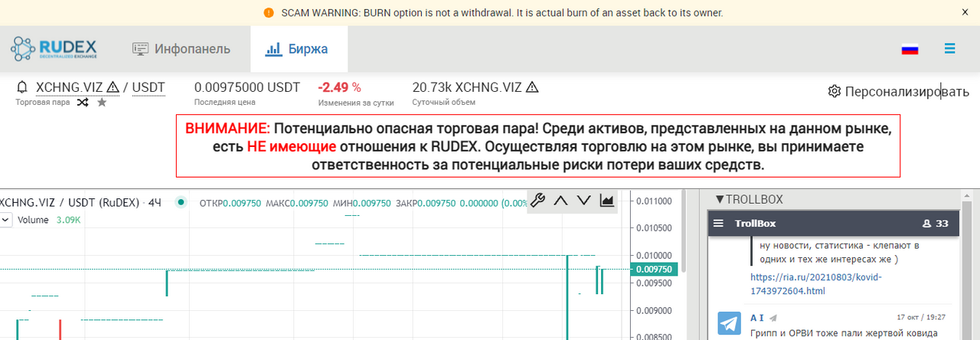Change language via Russian flag icon
Viewport: 980px width, 340px height.
pos(910,49)
